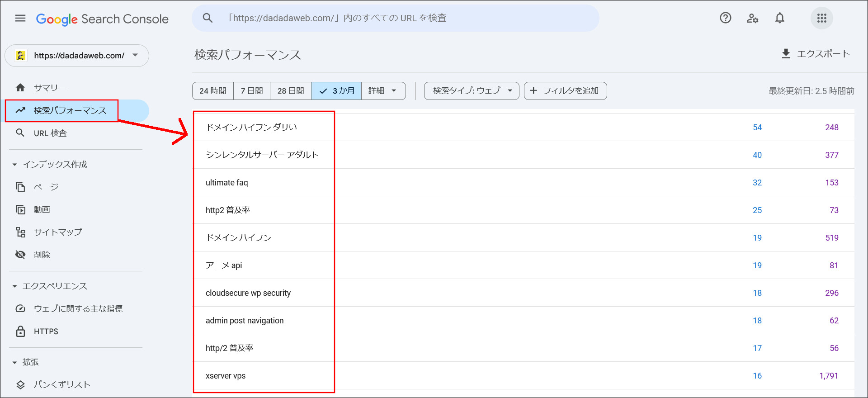This screenshot has width=868, height=398.
Task: Click the URL inspection search field
Action: 396,18
